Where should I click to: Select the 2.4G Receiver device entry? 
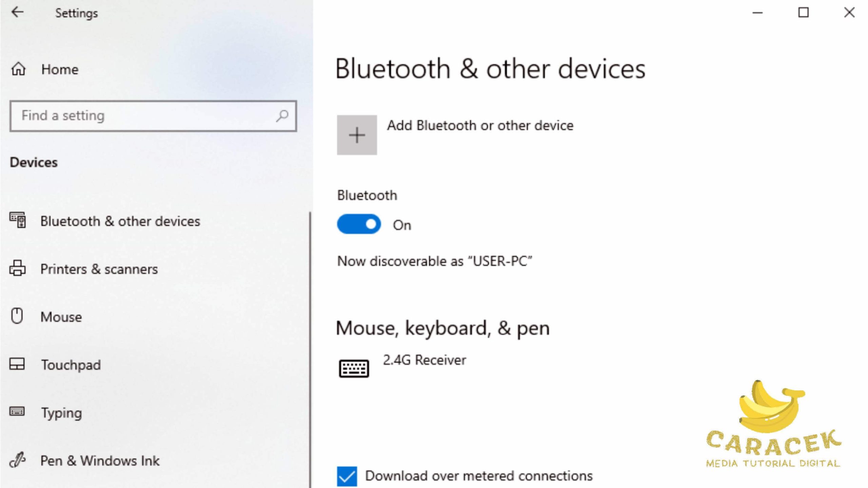pyautogui.click(x=425, y=360)
